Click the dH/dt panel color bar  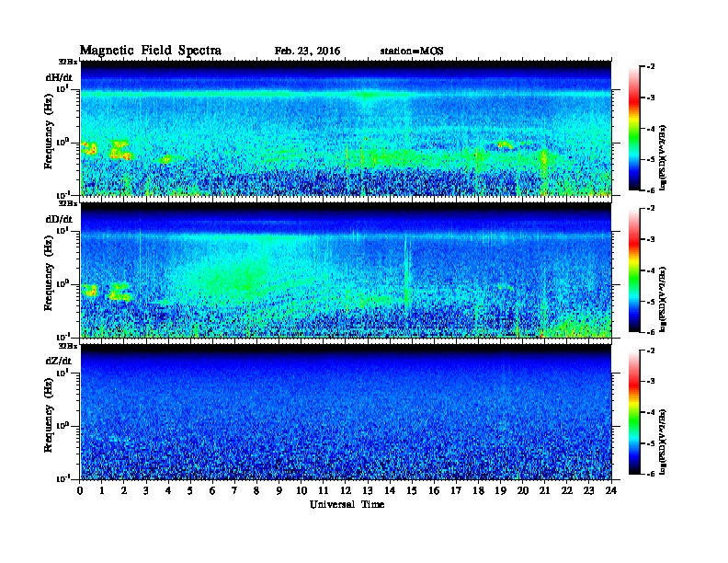click(x=634, y=129)
